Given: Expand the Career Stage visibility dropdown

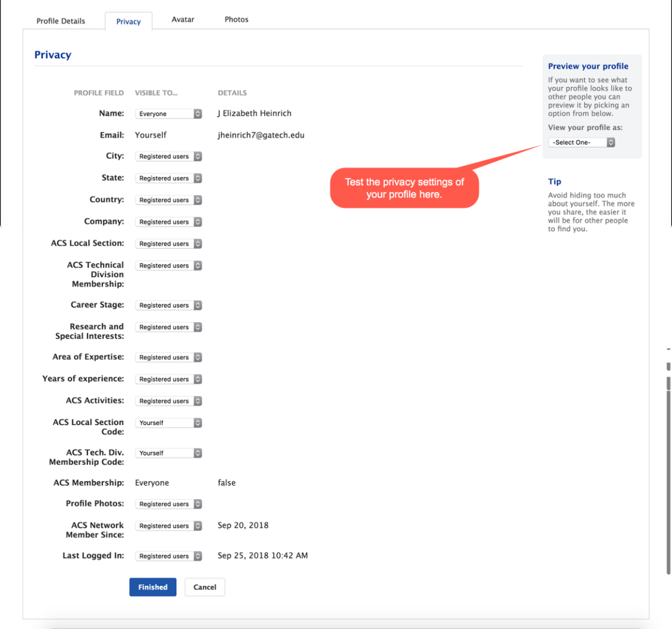Looking at the screenshot, I should click(x=168, y=305).
